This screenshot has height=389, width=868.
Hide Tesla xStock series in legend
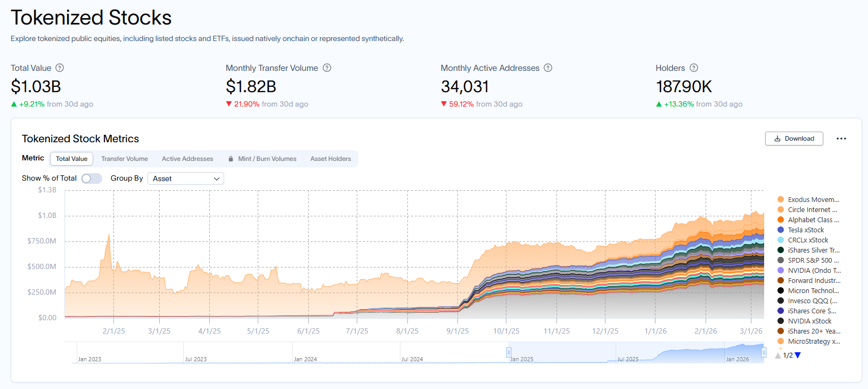[x=806, y=230]
